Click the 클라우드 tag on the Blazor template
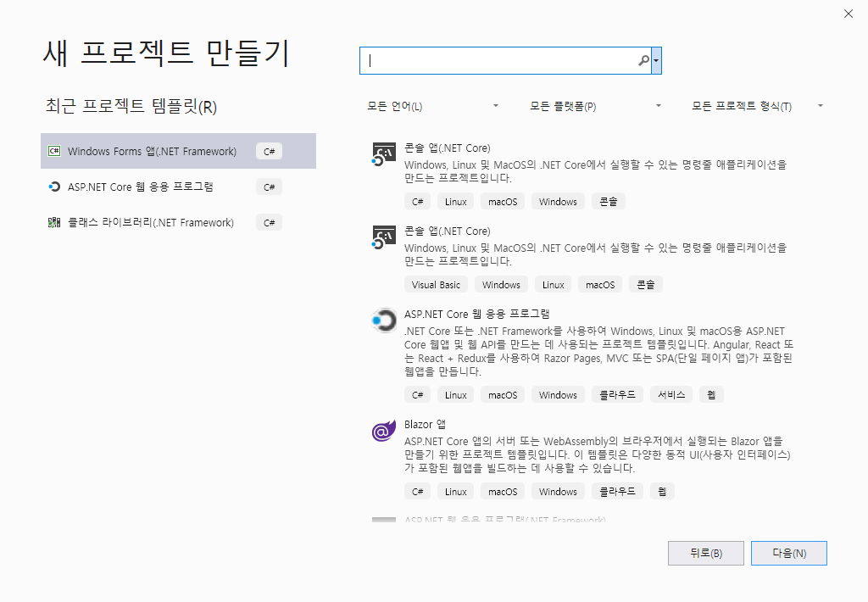Screen dimensions: 868x602 [617, 491]
